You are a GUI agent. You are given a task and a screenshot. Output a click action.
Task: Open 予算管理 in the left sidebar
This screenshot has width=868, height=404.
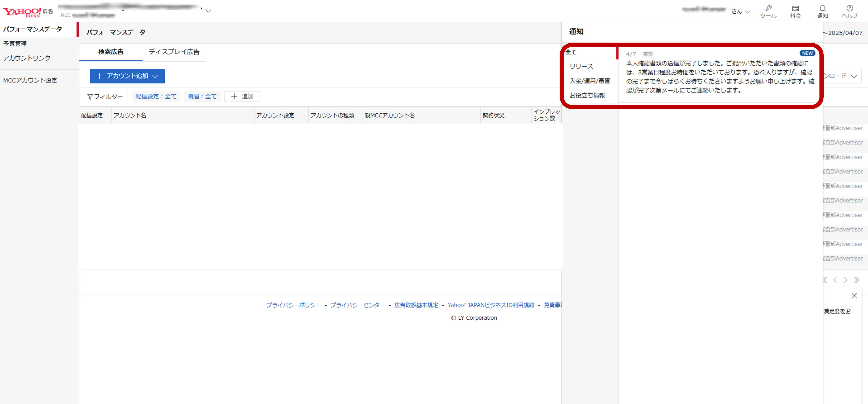15,44
